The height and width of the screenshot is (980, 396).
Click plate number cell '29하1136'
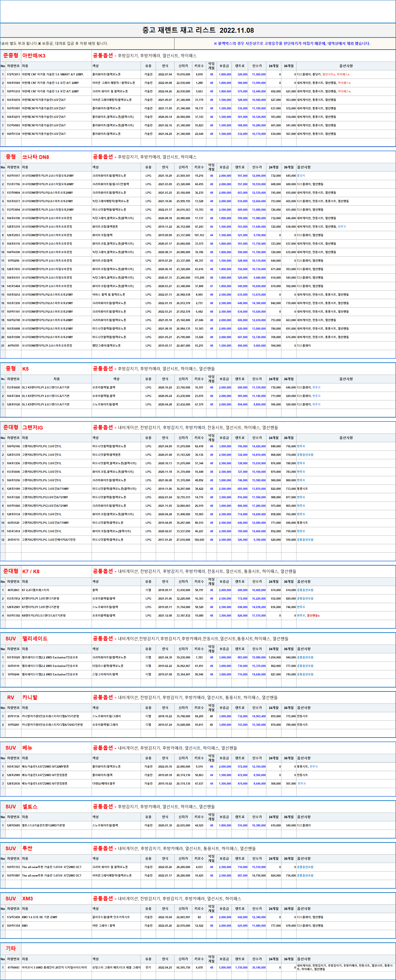tap(13, 716)
